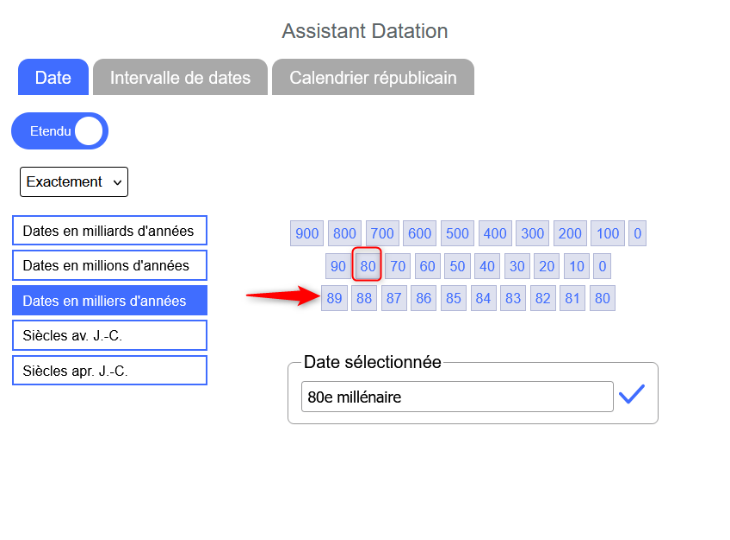Select Dates en milliards d'années
Viewport: 730px width, 540px height.
tap(109, 231)
